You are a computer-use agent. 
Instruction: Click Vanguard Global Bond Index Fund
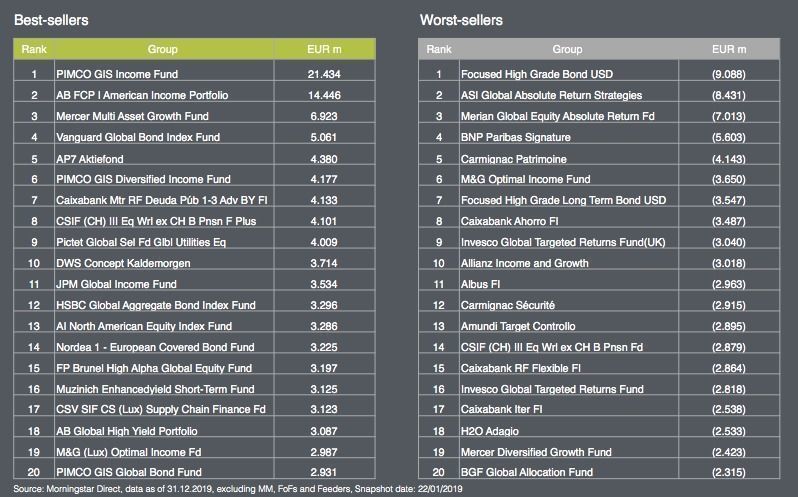tap(138, 137)
